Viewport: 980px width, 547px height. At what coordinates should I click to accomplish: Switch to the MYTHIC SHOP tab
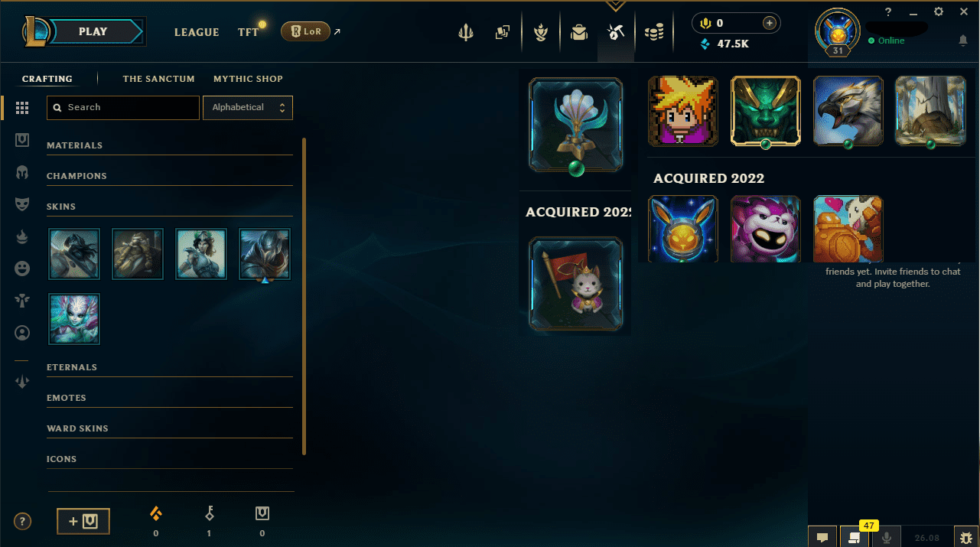coord(248,79)
